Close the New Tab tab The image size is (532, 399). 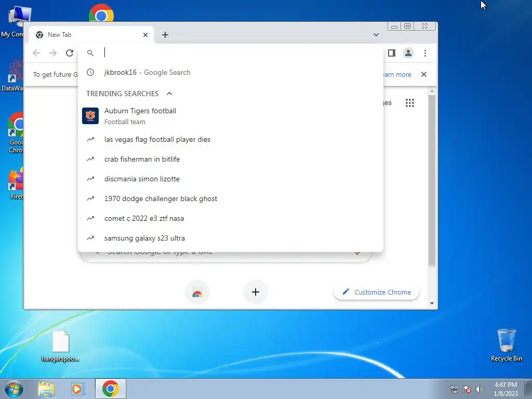(145, 35)
